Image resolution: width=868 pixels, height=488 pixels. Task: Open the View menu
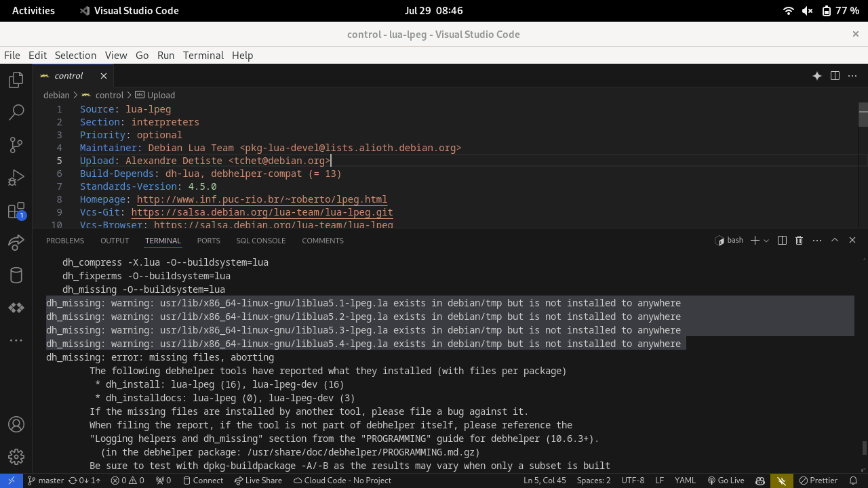116,56
